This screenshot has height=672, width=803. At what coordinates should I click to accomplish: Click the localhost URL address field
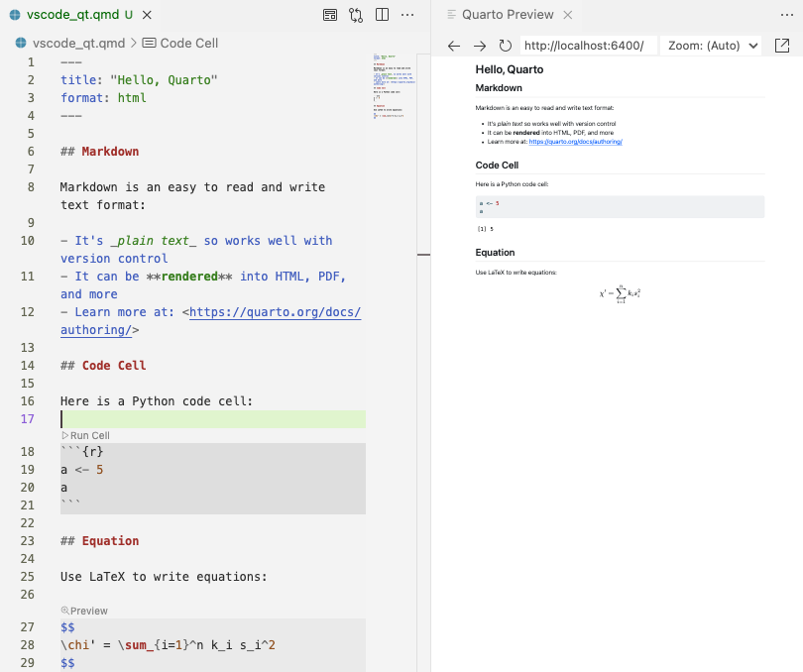coord(588,47)
